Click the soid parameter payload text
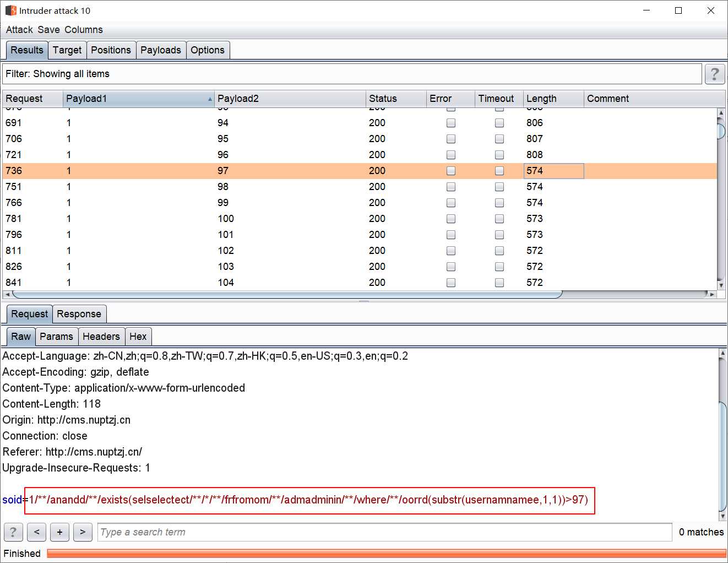Viewport: 728px width, 563px height. pos(309,500)
